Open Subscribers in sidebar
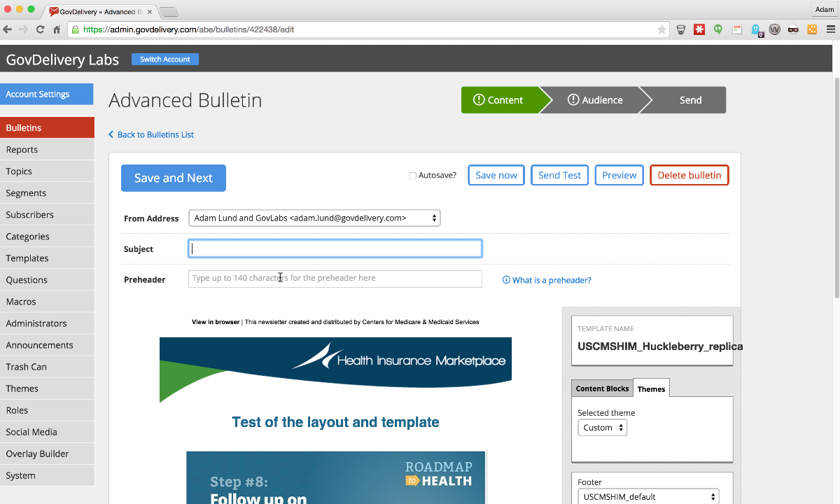 tap(47, 214)
